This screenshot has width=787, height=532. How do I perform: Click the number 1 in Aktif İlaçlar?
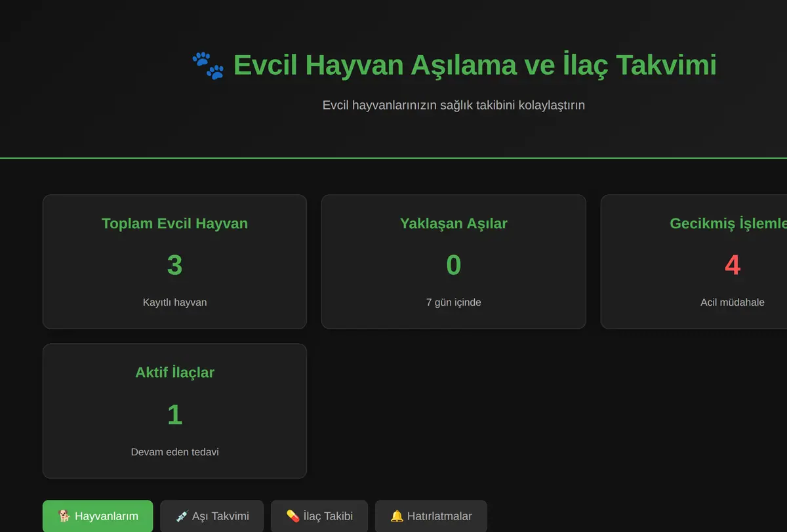174,415
